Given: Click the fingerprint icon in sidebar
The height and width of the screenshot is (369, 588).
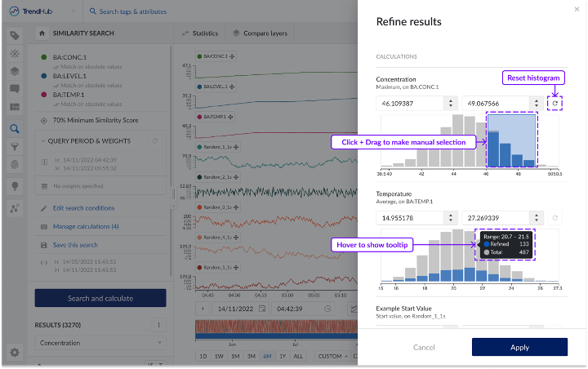Looking at the screenshot, I should pyautogui.click(x=15, y=166).
